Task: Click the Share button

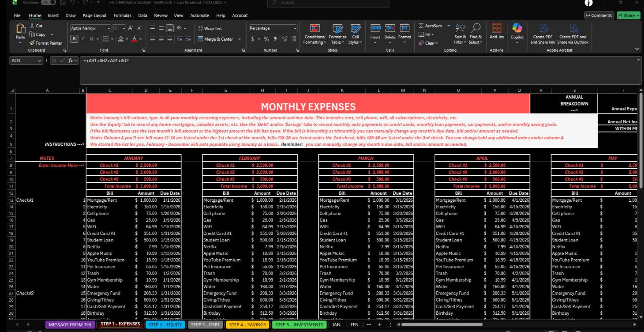Action: (628, 15)
